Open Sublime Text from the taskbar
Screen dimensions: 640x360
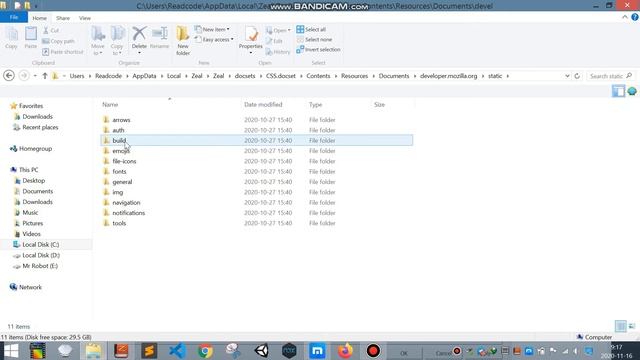(x=149, y=351)
